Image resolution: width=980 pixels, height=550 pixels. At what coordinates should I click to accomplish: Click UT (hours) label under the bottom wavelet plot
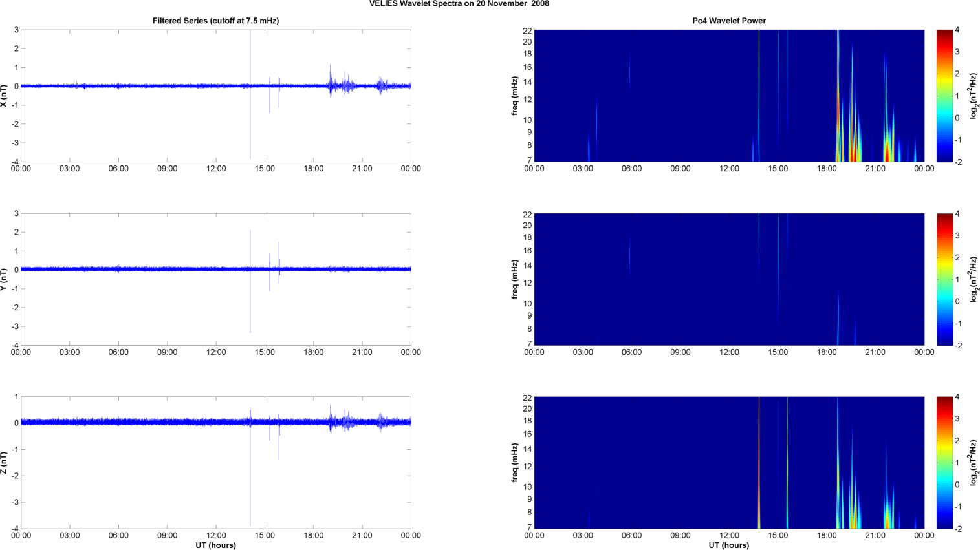[x=728, y=545]
